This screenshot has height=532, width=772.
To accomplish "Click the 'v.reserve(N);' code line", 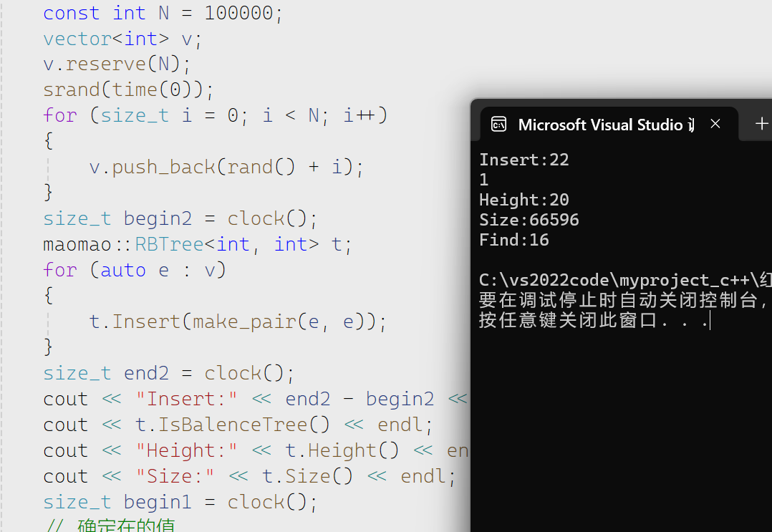I will point(117,64).
